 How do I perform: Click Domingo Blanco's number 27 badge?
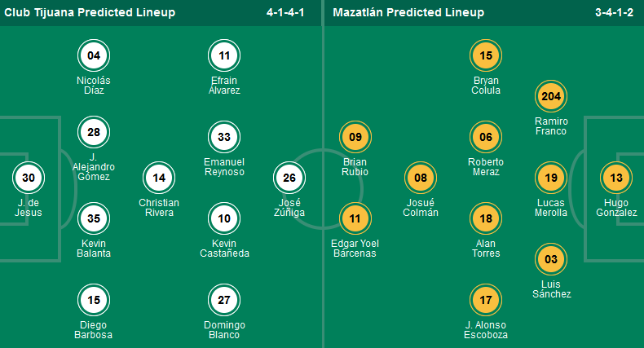(224, 300)
